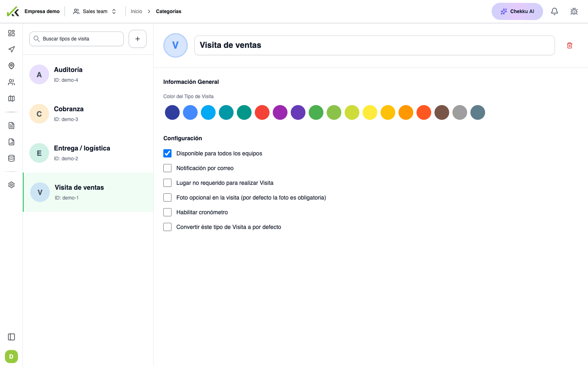588x368 pixels.
Task: Click the Configuración heading
Action: pos(183,138)
